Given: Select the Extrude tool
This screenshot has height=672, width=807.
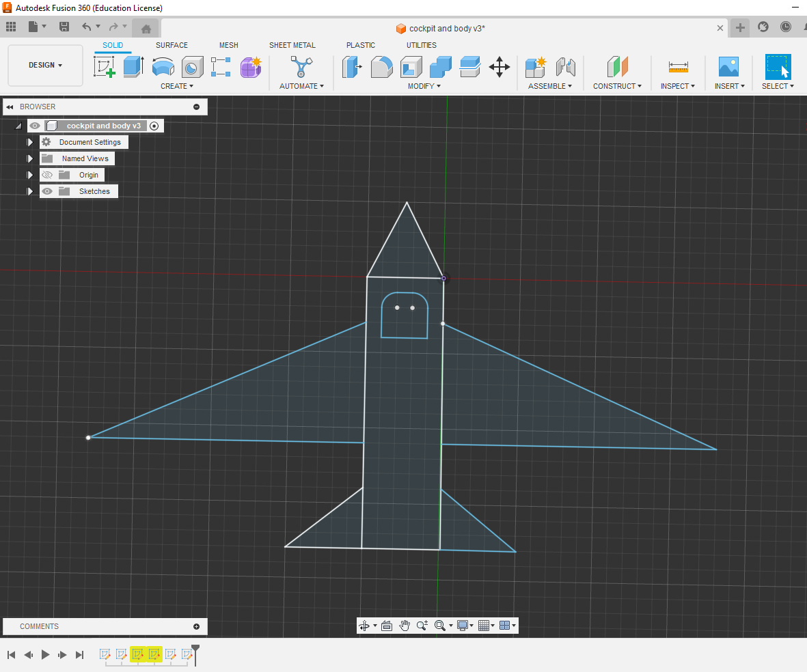Looking at the screenshot, I should coord(132,67).
